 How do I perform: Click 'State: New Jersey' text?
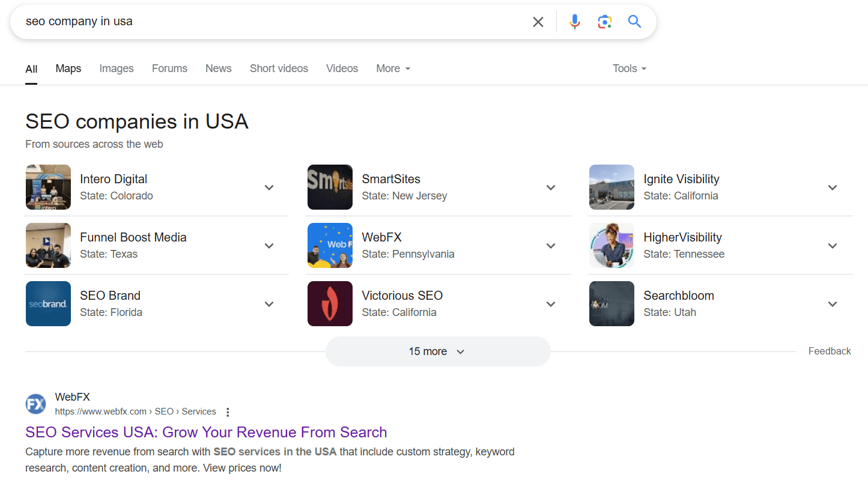[x=404, y=196]
